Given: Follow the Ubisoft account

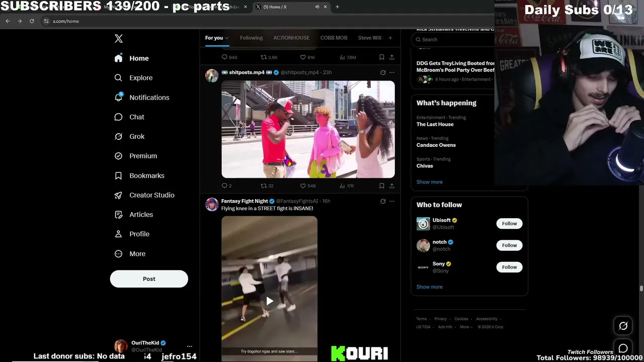Looking at the screenshot, I should (x=509, y=223).
